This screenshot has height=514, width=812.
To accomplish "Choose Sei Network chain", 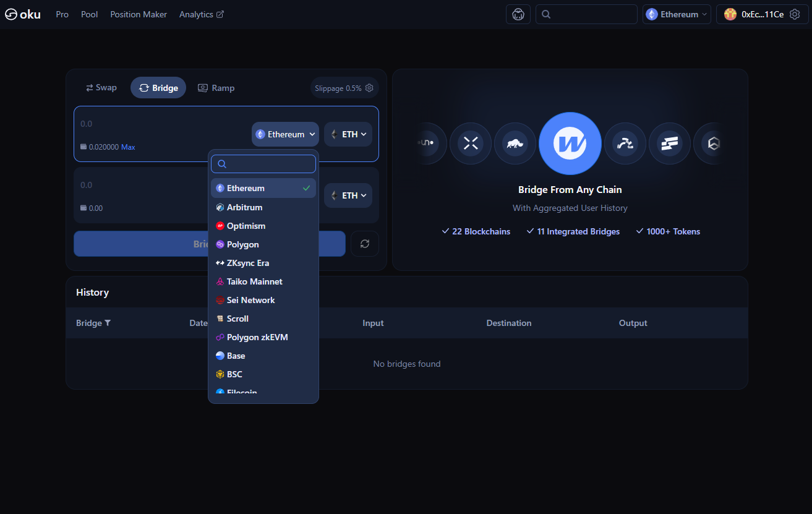I will [x=263, y=300].
